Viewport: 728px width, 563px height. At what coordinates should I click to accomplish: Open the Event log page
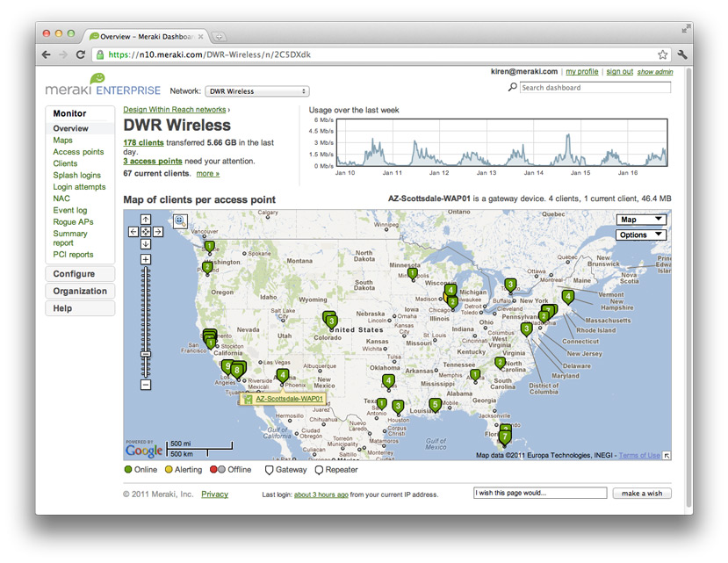[x=70, y=210]
